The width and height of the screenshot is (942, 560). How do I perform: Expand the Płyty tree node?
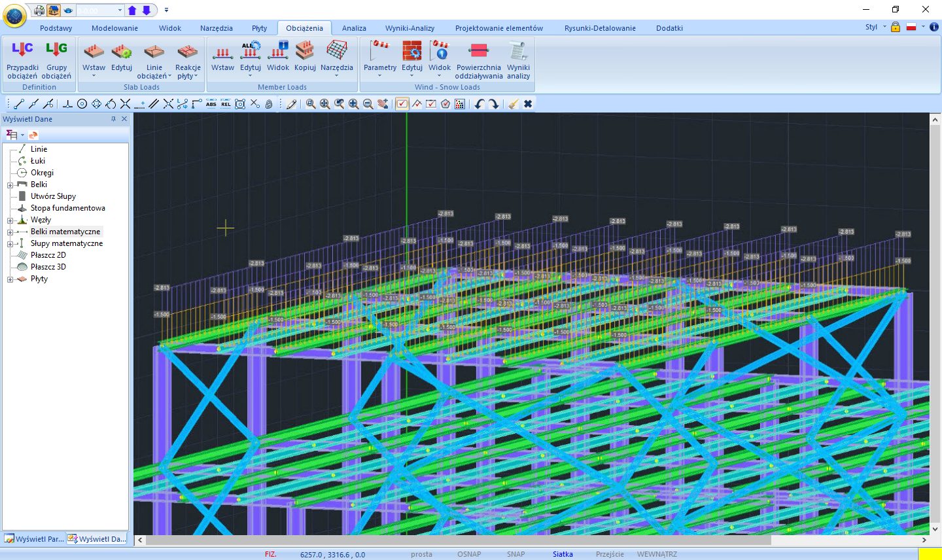point(10,279)
